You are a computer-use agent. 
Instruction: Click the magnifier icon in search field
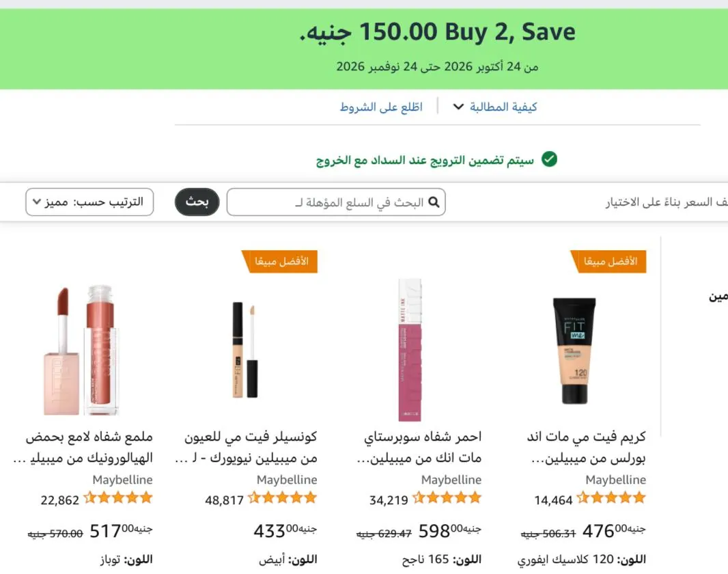click(434, 202)
